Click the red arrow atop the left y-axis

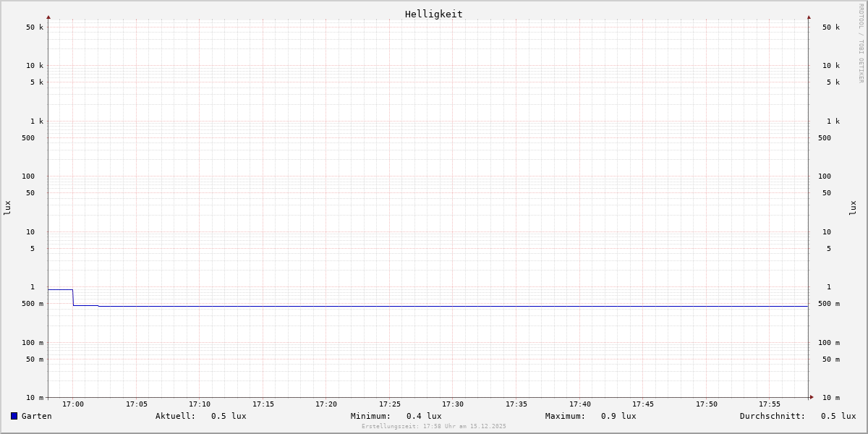click(48, 17)
